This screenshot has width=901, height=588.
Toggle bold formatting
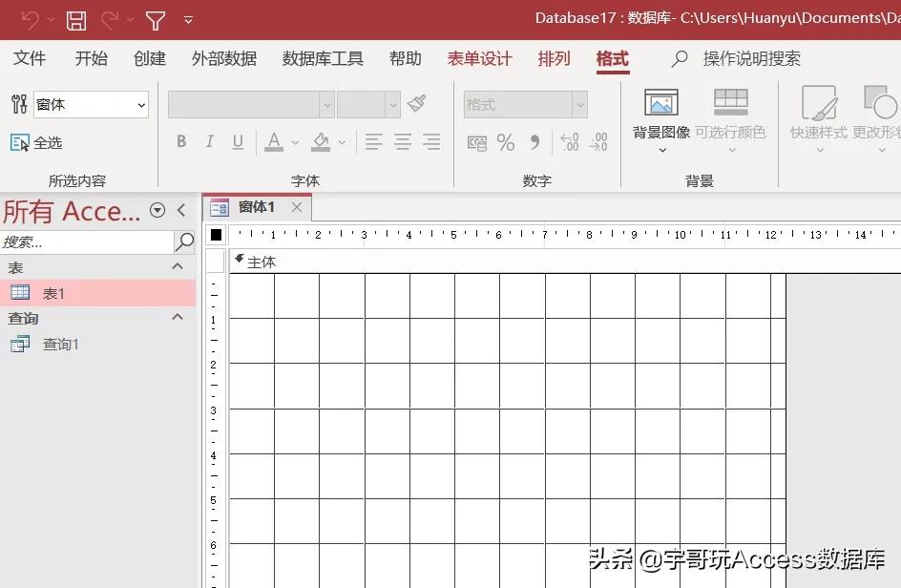(181, 141)
